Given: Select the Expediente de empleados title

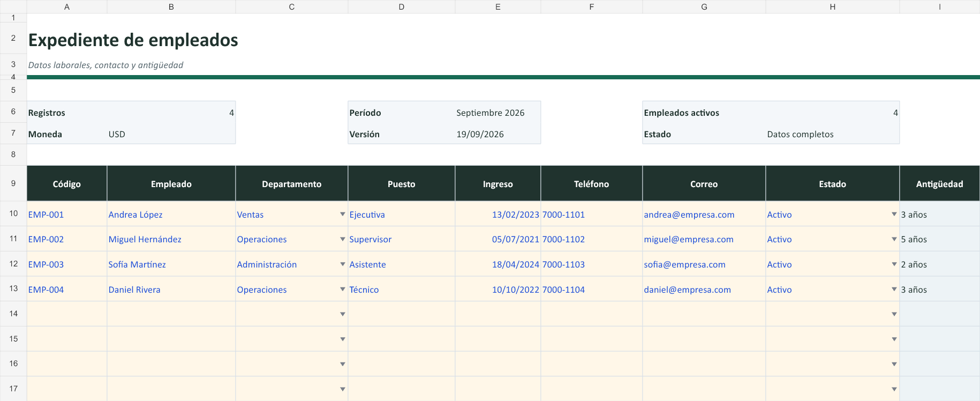Looking at the screenshot, I should 133,40.
